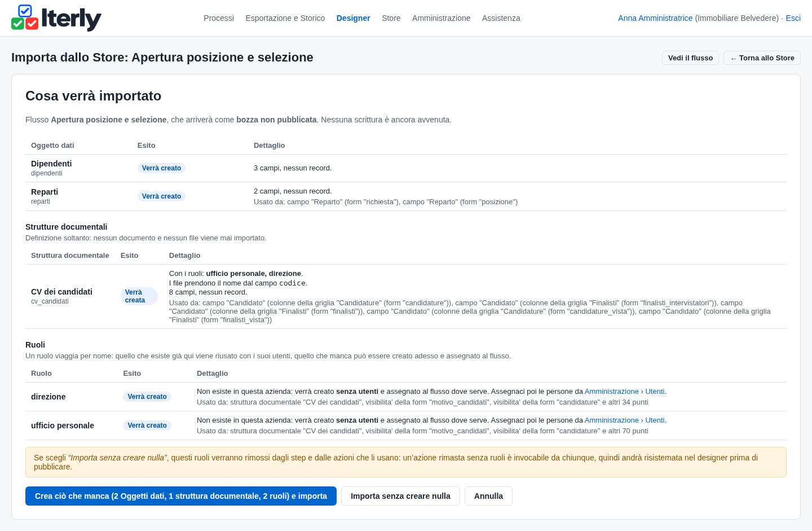812x531 pixels.
Task: Click the CV dei candidati structure name
Action: [x=61, y=292]
